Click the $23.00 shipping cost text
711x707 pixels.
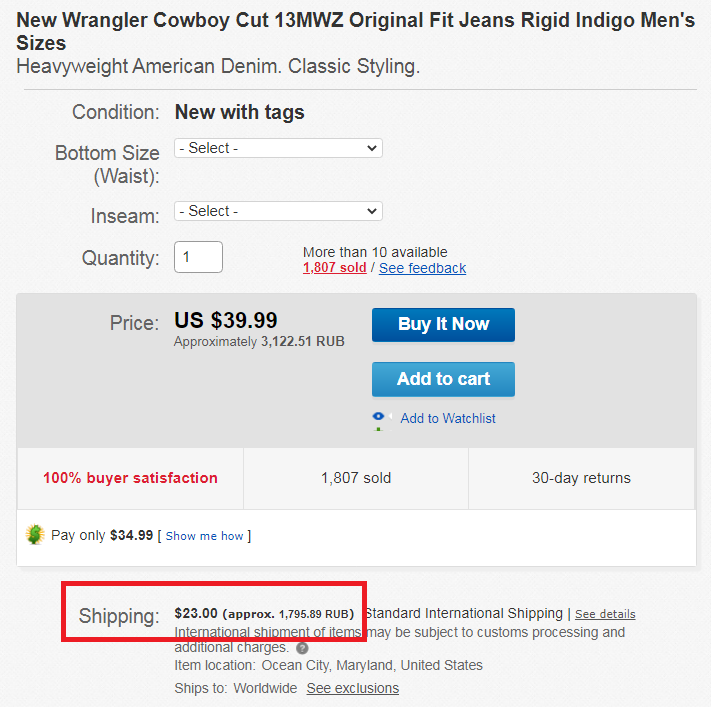pos(196,613)
